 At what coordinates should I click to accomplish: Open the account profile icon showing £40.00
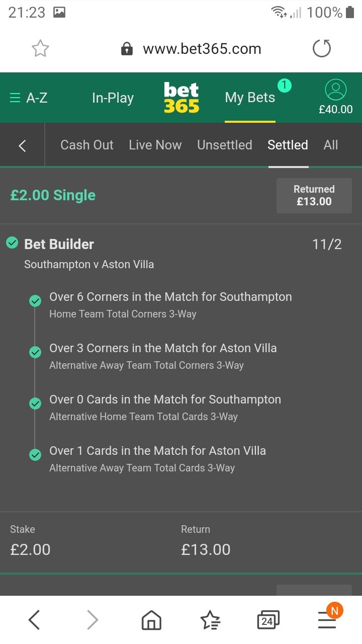coord(336,98)
